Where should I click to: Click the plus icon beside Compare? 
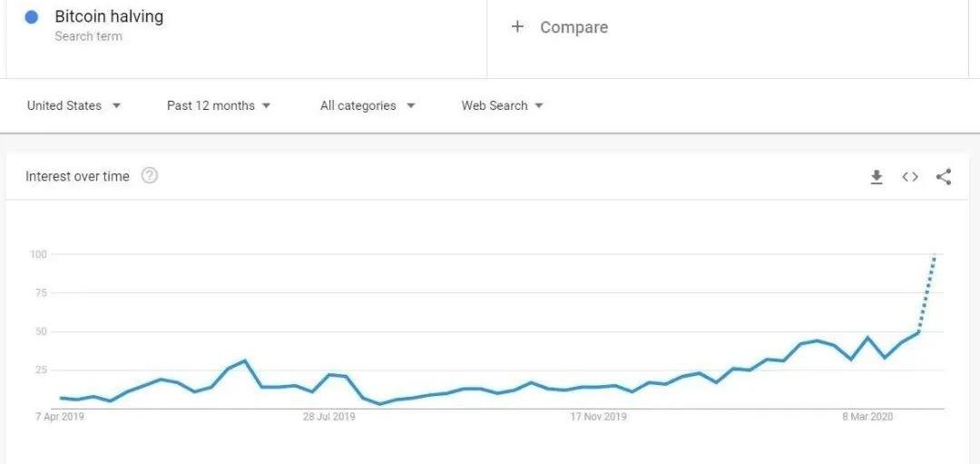pyautogui.click(x=518, y=27)
